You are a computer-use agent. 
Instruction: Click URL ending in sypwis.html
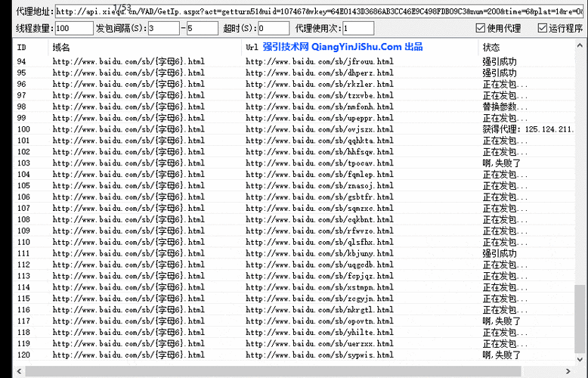[x=320, y=355]
